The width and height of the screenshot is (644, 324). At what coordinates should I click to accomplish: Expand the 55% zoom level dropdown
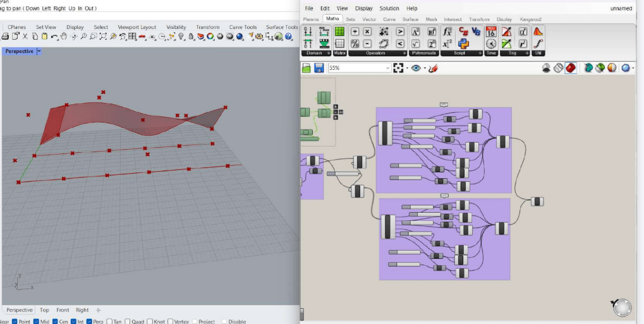point(387,68)
